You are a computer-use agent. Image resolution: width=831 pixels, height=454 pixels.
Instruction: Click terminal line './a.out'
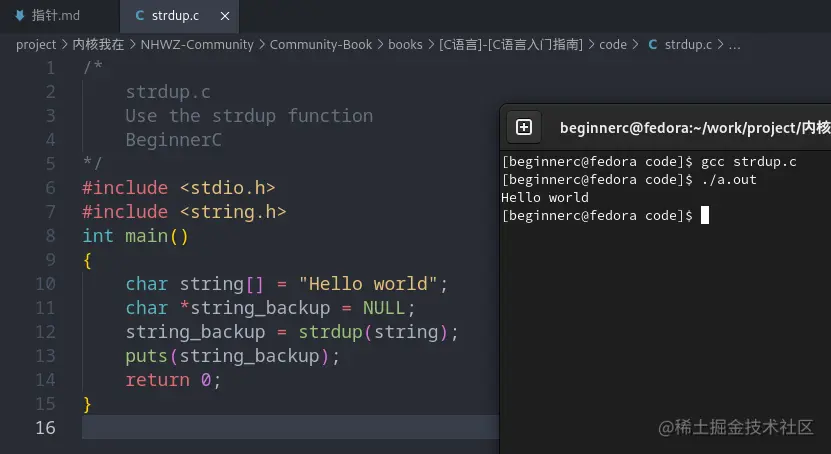tap(729, 180)
